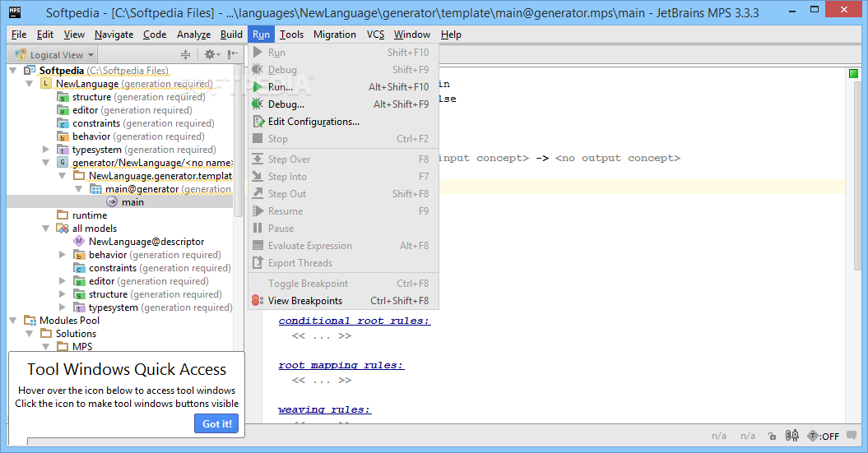Select the runtime folder in tree
868x453 pixels.
(90, 215)
